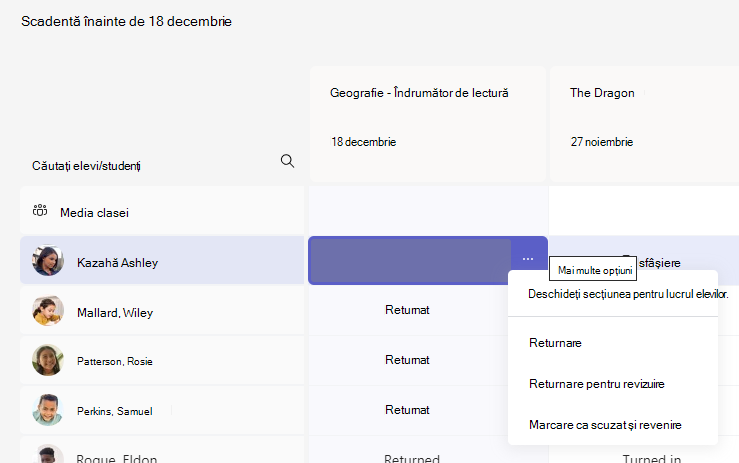Click Returned cell for Roque, Eldon
Image resolution: width=739 pixels, height=463 pixels.
pos(412,458)
